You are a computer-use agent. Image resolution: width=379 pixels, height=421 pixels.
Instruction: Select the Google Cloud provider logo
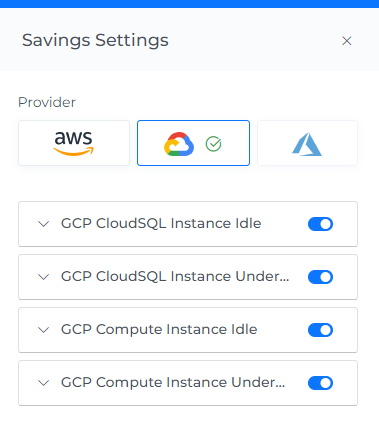coord(179,144)
